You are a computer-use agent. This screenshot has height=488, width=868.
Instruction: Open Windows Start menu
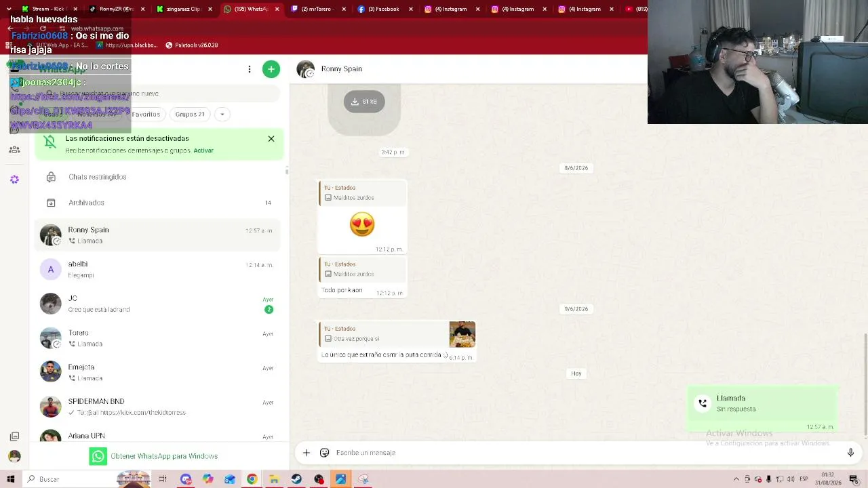pyautogui.click(x=11, y=479)
